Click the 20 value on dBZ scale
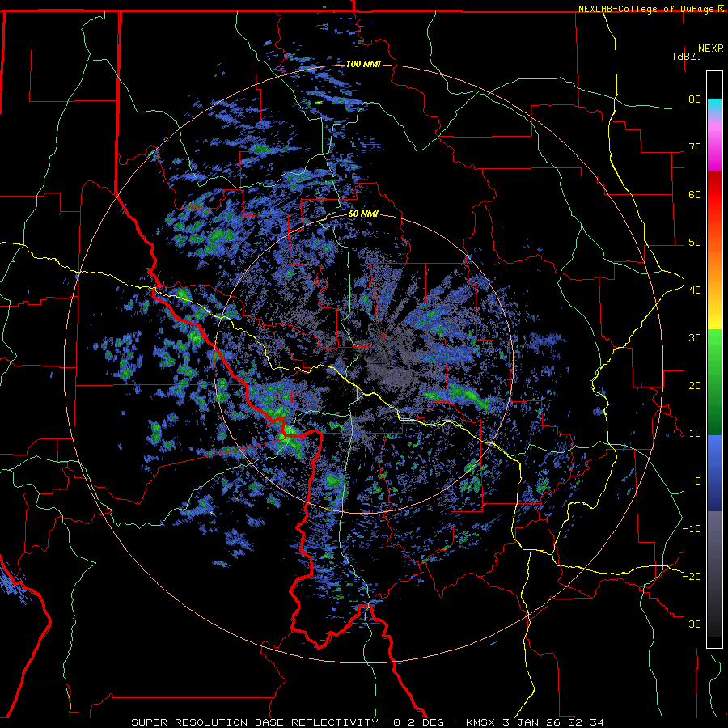 (x=695, y=385)
